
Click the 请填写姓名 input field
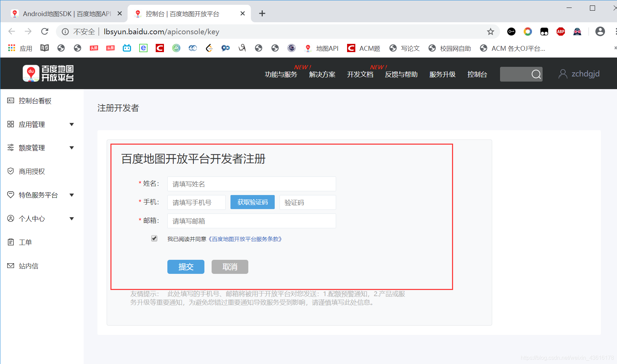pyautogui.click(x=251, y=184)
